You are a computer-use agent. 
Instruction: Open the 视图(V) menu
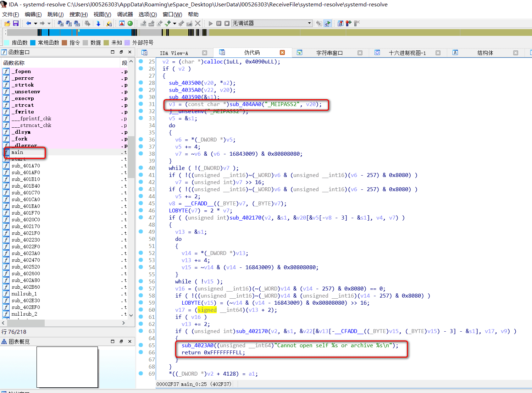pyautogui.click(x=102, y=15)
